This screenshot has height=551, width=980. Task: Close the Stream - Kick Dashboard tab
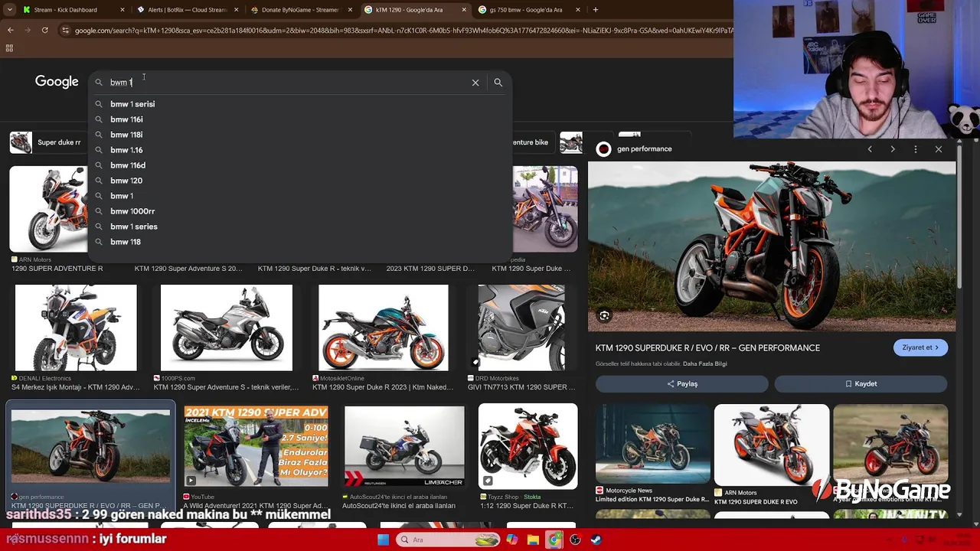122,10
